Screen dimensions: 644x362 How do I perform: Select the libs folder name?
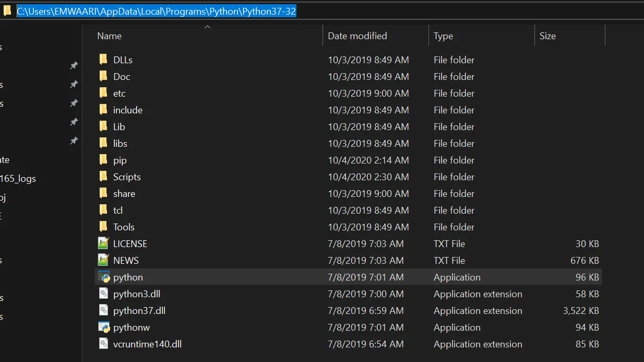pos(120,144)
